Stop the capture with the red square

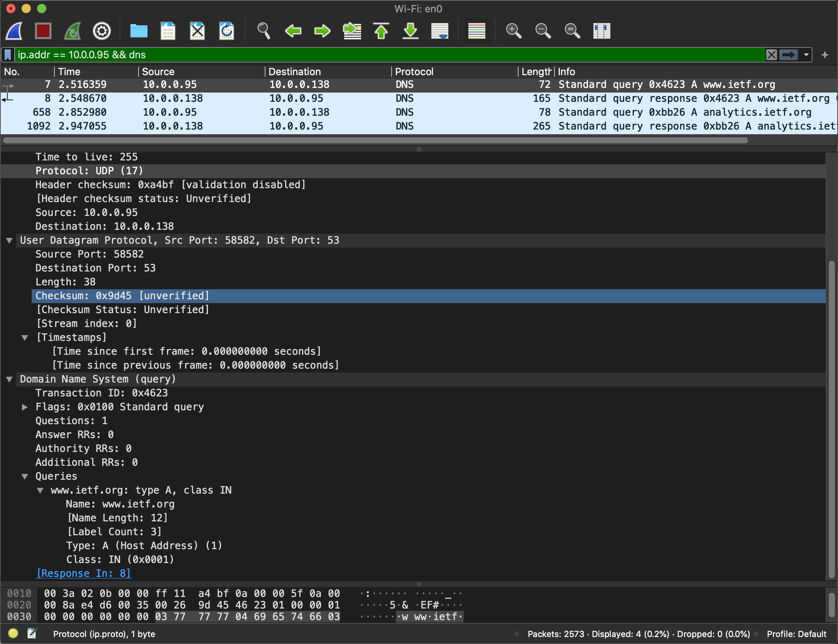[43, 31]
